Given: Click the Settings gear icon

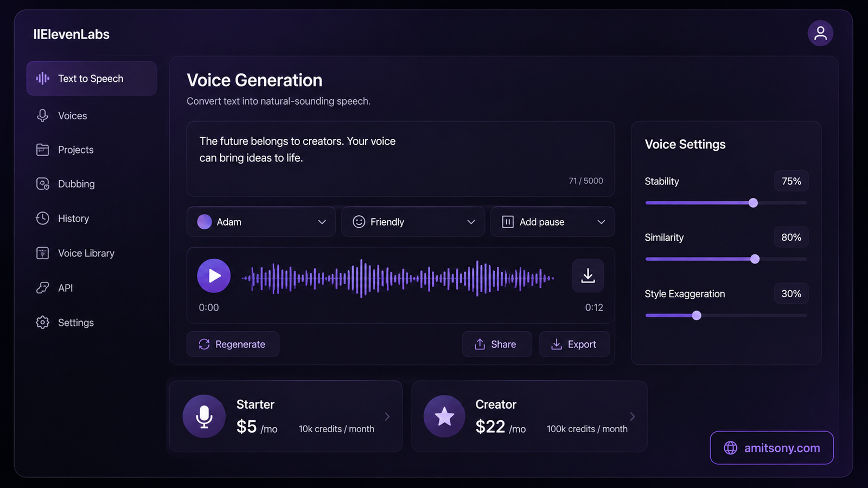Looking at the screenshot, I should 42,323.
